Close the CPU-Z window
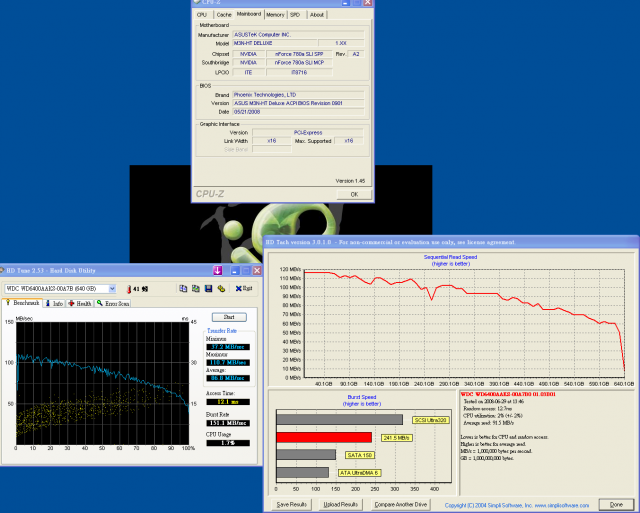The image size is (640, 513). tap(368, 2)
